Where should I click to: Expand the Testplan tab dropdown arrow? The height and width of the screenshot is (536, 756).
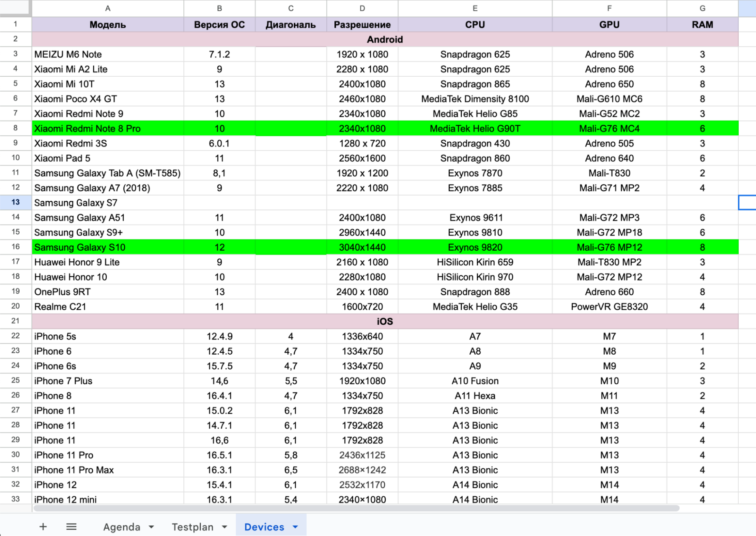pos(224,527)
